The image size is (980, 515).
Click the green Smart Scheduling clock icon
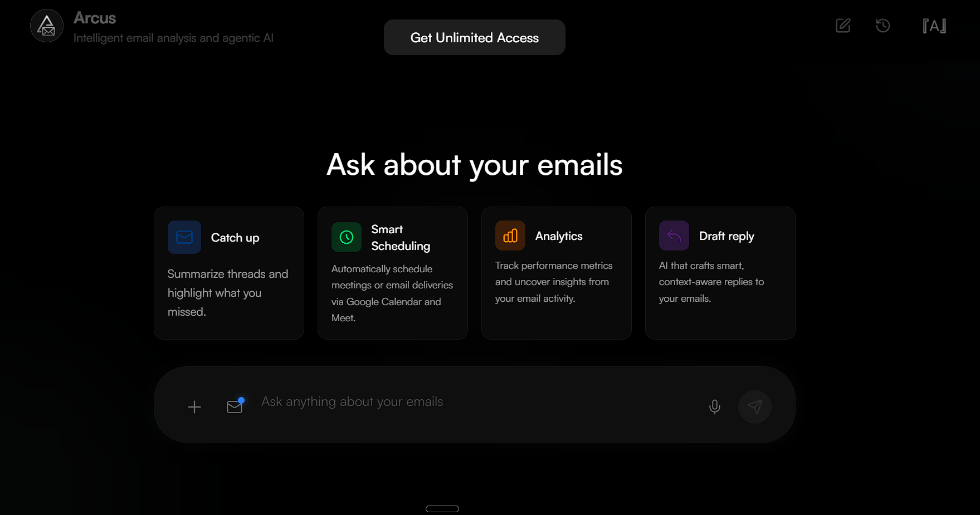346,237
